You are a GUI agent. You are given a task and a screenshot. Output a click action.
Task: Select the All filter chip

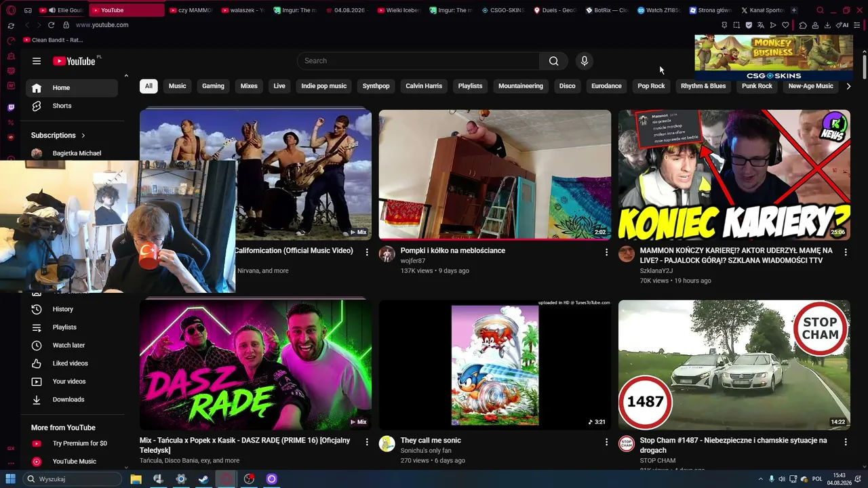(x=149, y=86)
